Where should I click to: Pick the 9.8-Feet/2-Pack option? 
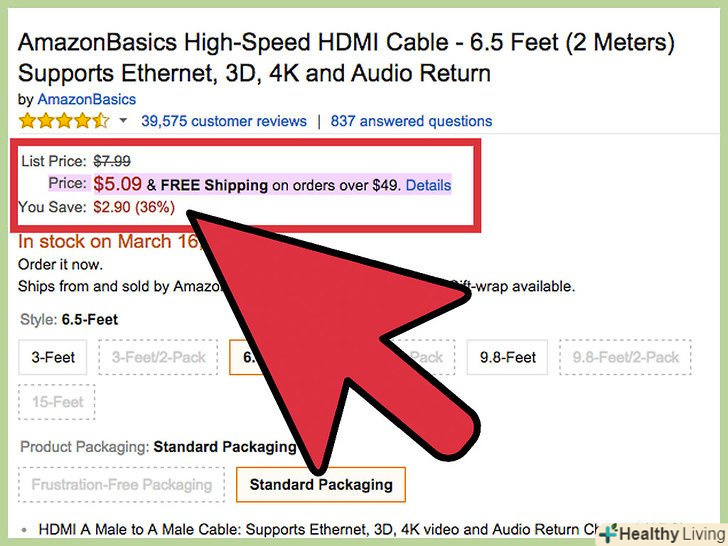626,357
